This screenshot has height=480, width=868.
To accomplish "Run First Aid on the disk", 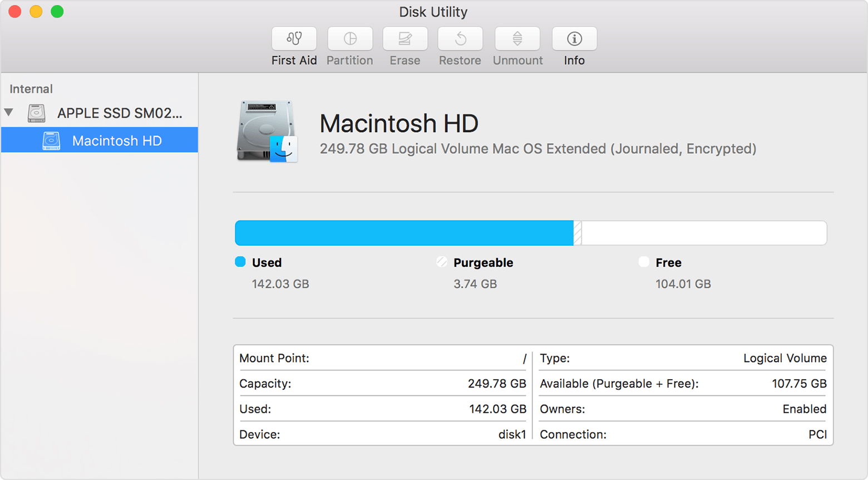I will [x=294, y=39].
